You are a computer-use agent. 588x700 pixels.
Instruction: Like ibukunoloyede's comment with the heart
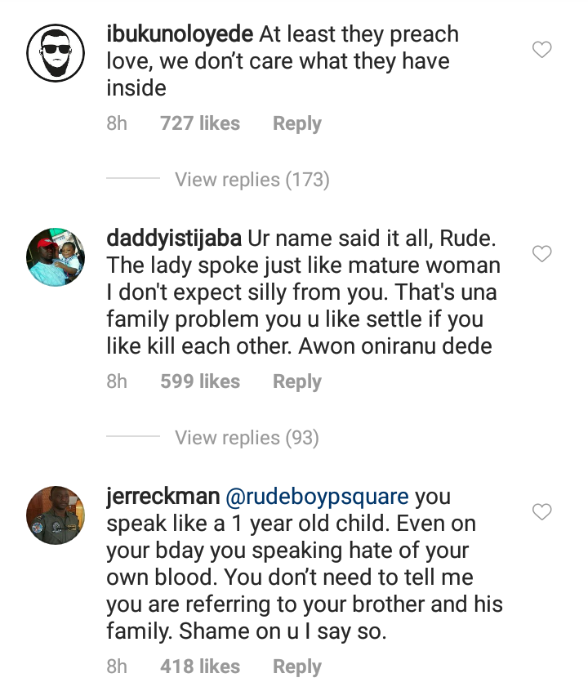coord(542,51)
